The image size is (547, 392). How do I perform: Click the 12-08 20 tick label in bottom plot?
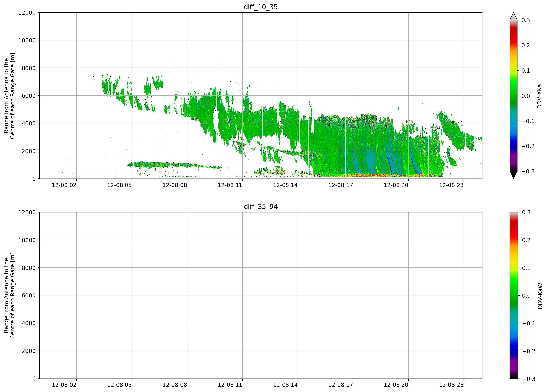[x=396, y=385]
